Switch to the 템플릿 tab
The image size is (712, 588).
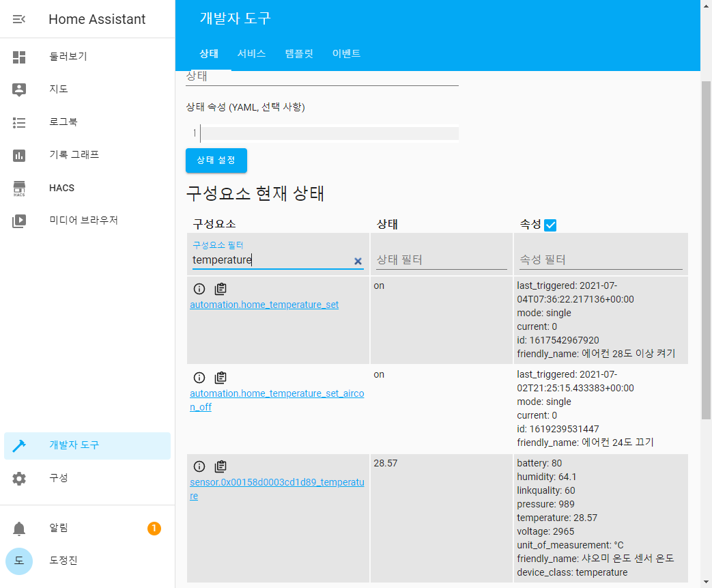[299, 54]
